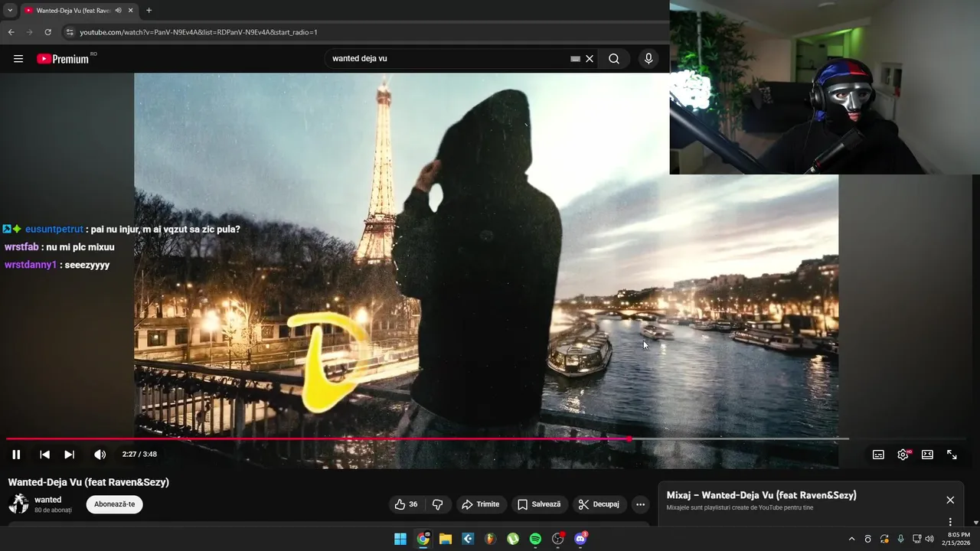Dislike the video

coord(438,504)
